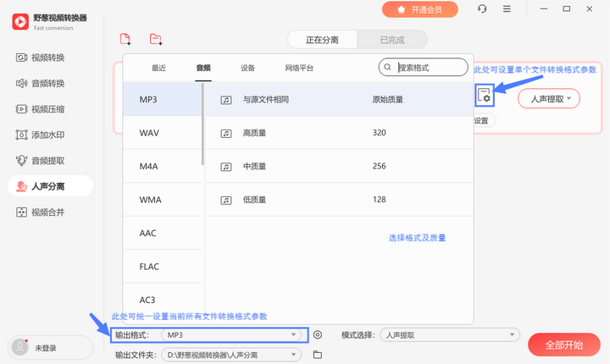
Task: Switch to the 已完成 tab
Action: [392, 40]
